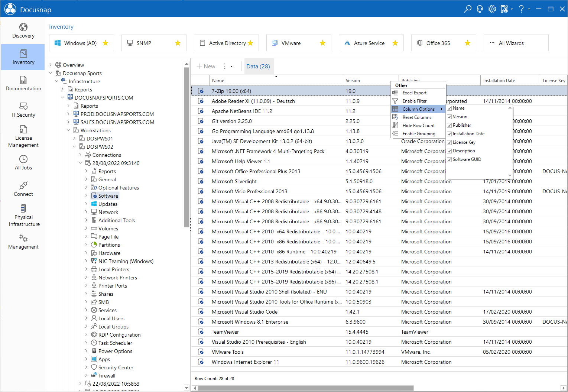Screen dimensions: 568x392
Task: Select Hide Row Count menu entry
Action: tap(418, 126)
